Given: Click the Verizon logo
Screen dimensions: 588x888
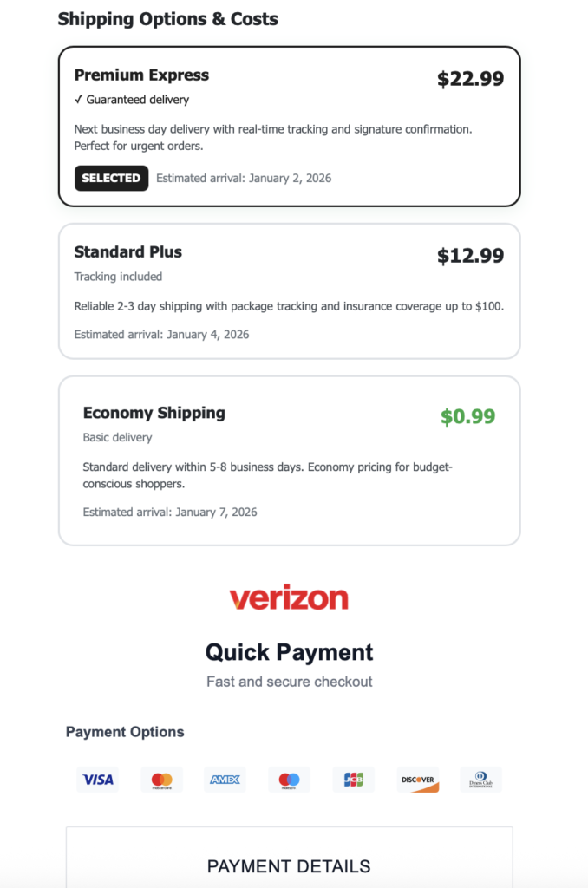Looking at the screenshot, I should pos(289,598).
